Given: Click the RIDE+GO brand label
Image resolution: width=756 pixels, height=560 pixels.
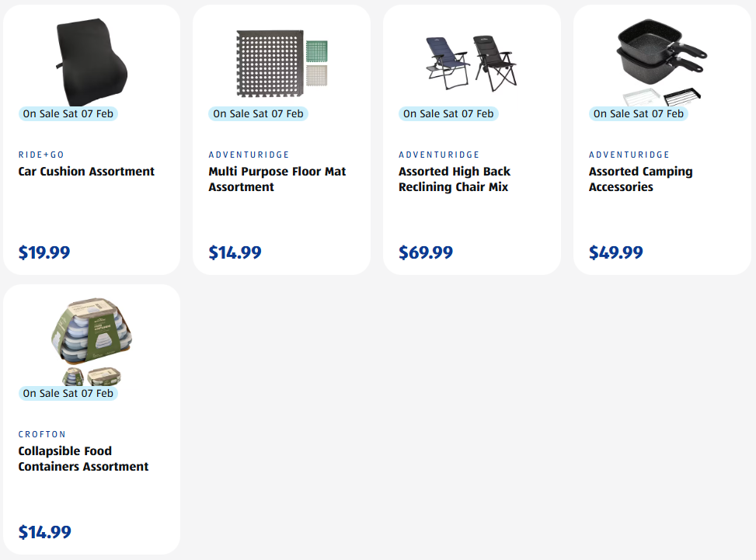Looking at the screenshot, I should pyautogui.click(x=41, y=155).
